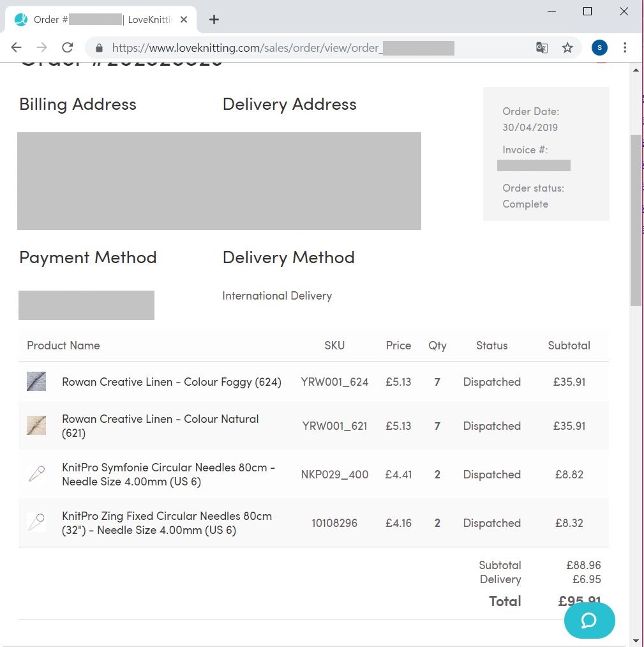
Task: Open Rowan Creative Linen - Colour Foggy (624)
Action: click(172, 382)
